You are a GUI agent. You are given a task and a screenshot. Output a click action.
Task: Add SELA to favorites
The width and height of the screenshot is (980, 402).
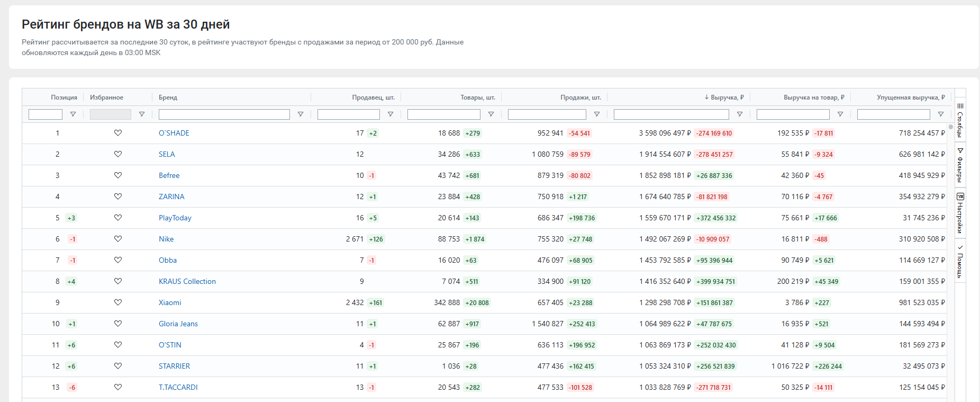(x=118, y=154)
